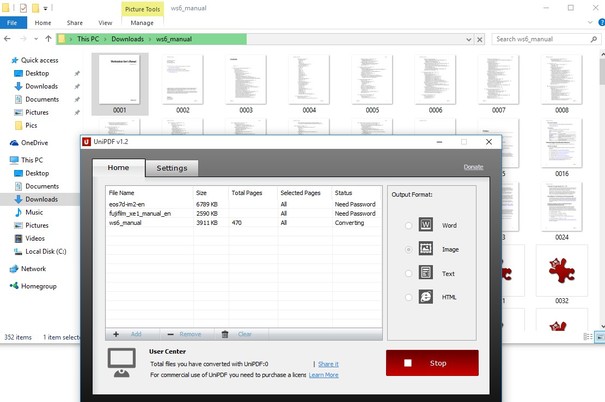
Task: Click the UniPDF logo in title bar
Action: (x=86, y=142)
